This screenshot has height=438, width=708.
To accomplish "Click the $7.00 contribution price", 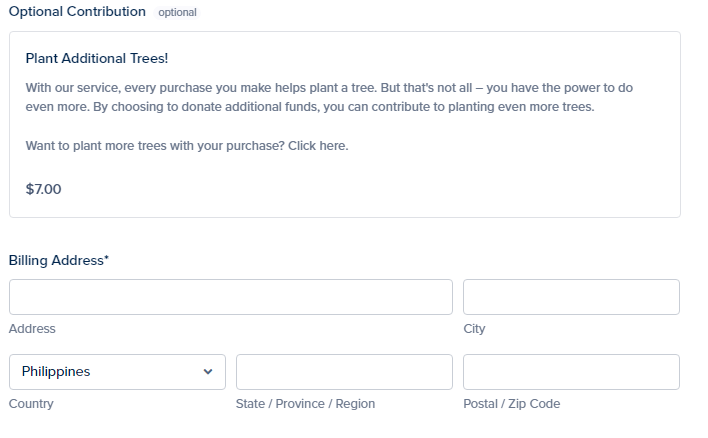I will 43,188.
